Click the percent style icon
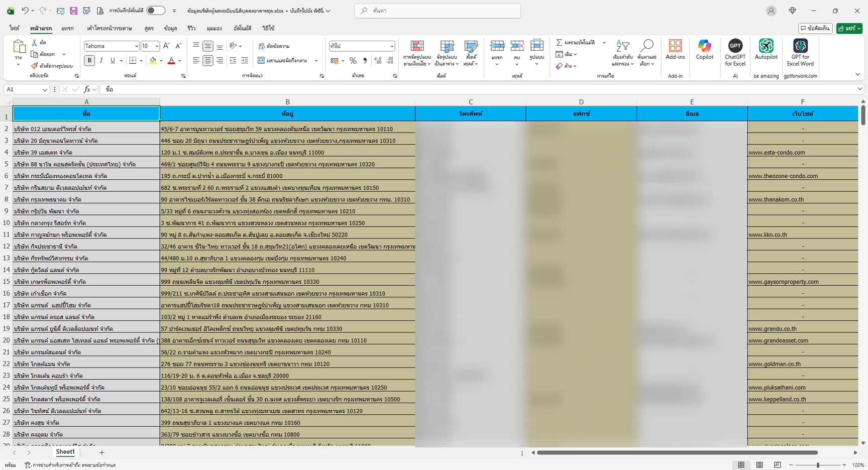This screenshot has height=470, width=868. [353, 61]
